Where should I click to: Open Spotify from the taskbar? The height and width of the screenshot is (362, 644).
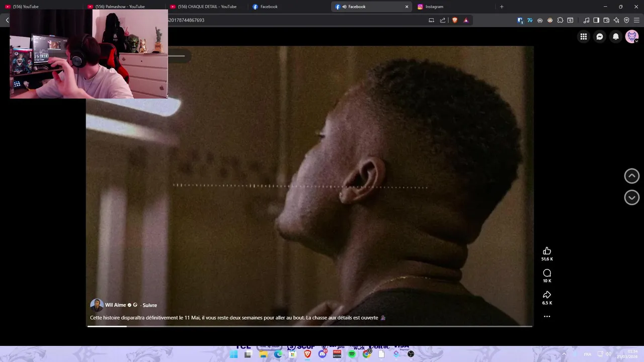pos(352,354)
